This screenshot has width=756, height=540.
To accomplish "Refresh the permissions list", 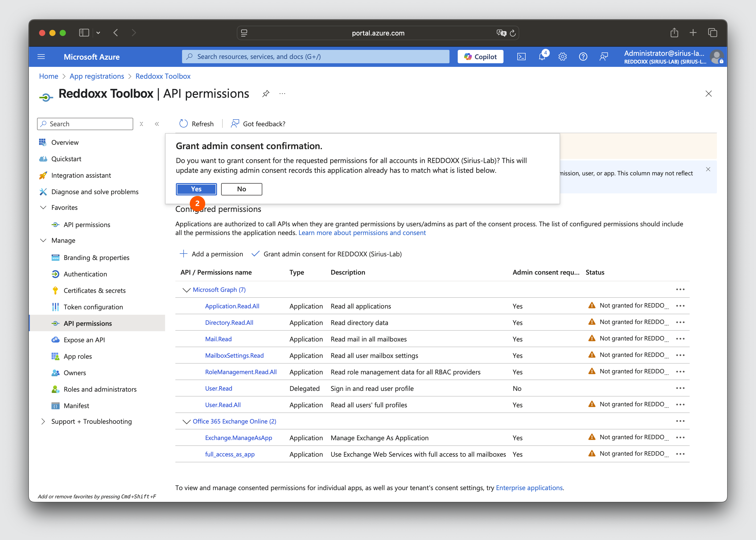I will click(x=196, y=124).
